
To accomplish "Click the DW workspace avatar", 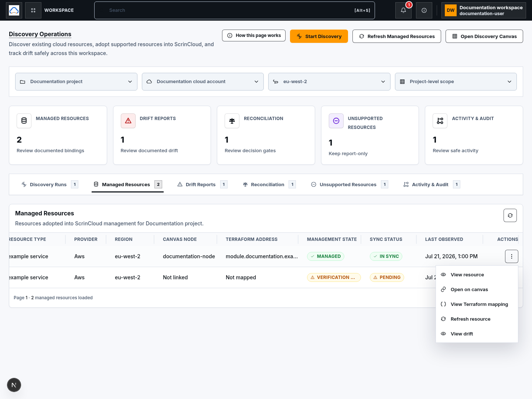I will coord(451,10).
